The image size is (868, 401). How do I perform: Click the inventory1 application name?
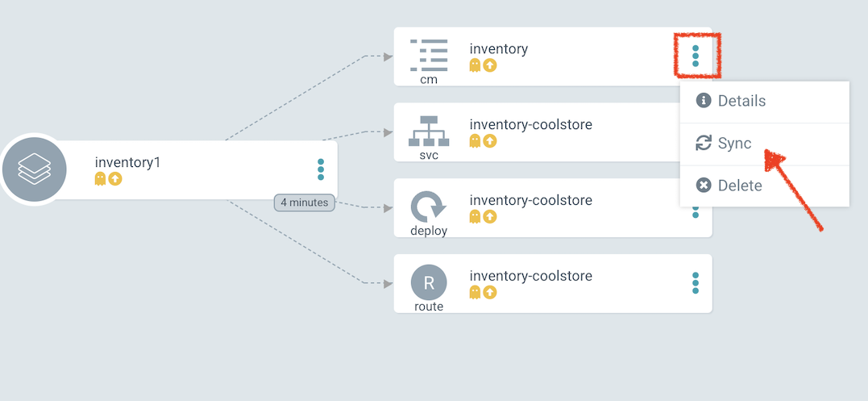[128, 162]
